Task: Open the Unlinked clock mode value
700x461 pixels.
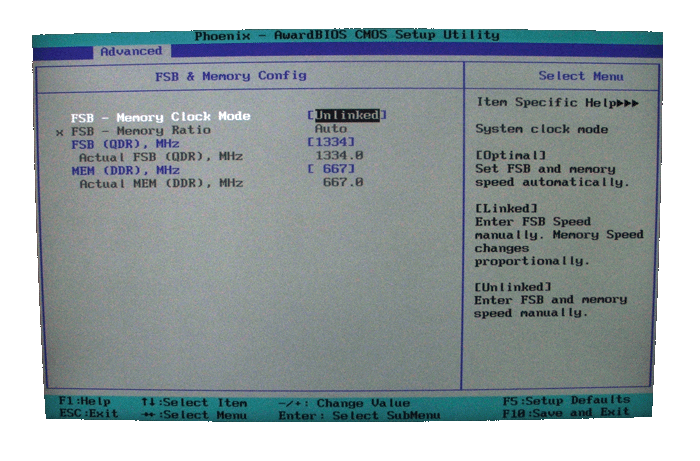Action: pyautogui.click(x=347, y=115)
